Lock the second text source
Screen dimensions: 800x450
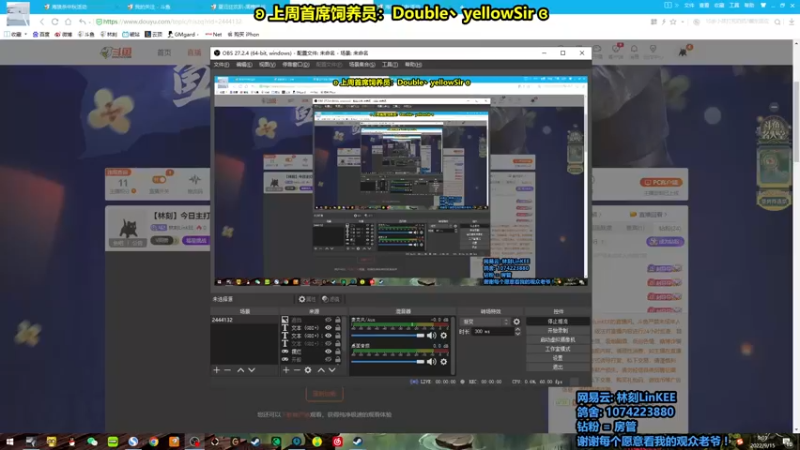338,336
